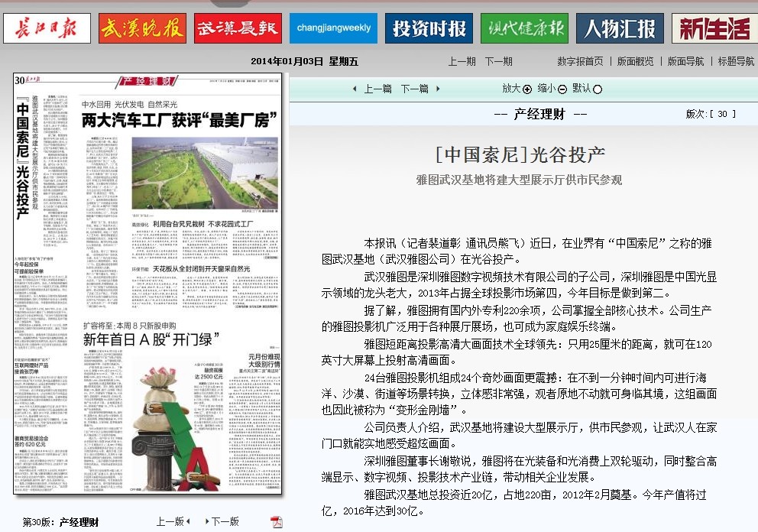Open 标题导航 headline navigation menu
This screenshot has height=532, width=758.
[x=735, y=61]
